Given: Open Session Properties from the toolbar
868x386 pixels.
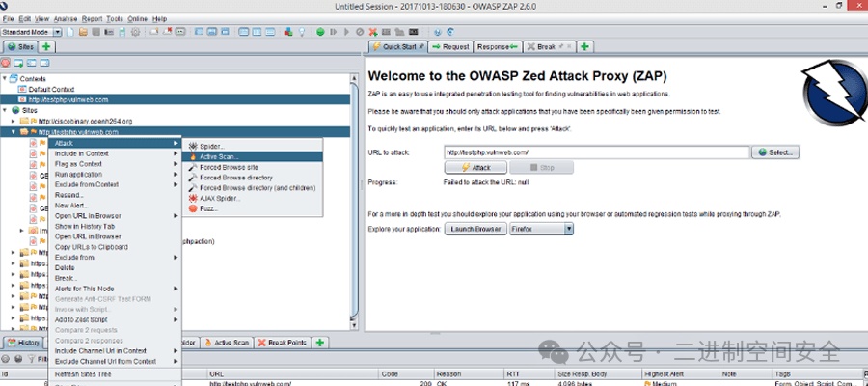Looking at the screenshot, I should (x=122, y=32).
